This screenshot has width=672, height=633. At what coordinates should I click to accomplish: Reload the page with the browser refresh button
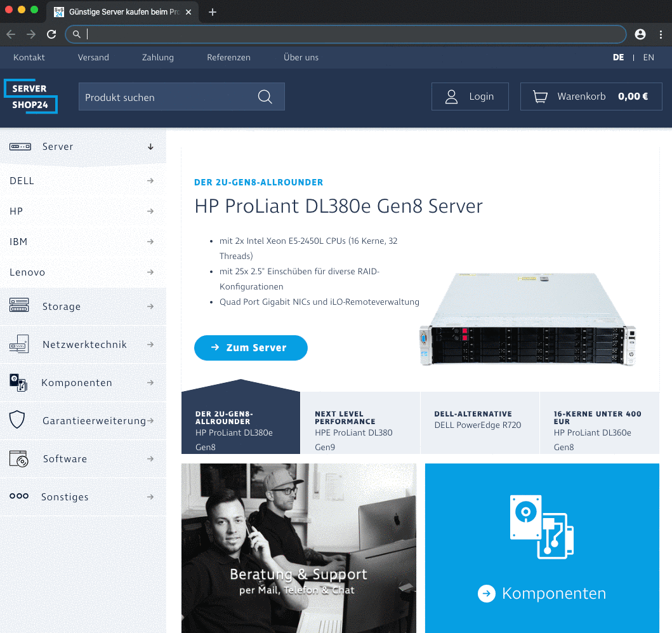51,34
